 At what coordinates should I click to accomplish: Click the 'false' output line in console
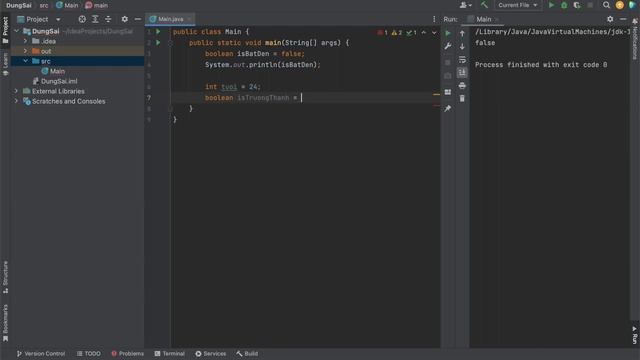[x=485, y=43]
